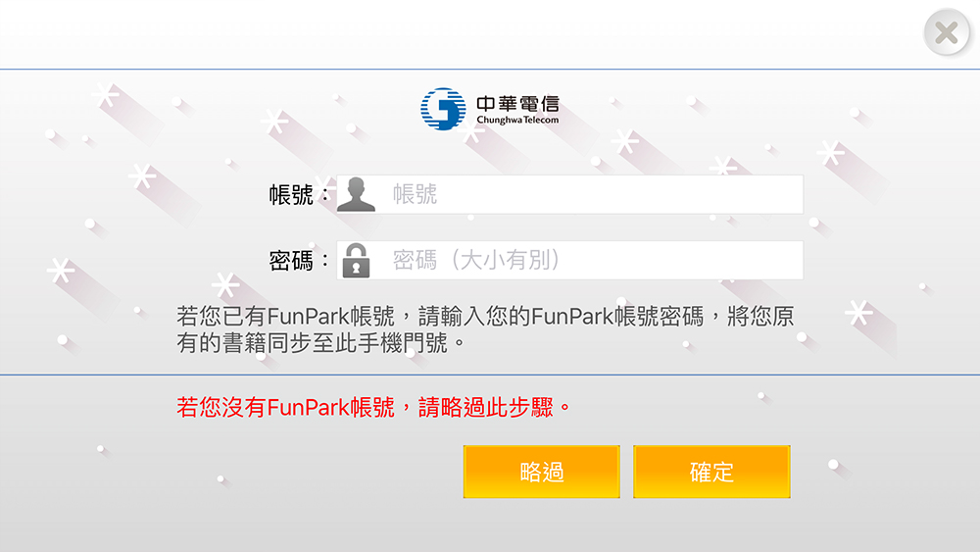This screenshot has height=552, width=980.
Task: Click the FunPark sync instruction paragraph
Action: pyautogui.click(x=486, y=329)
